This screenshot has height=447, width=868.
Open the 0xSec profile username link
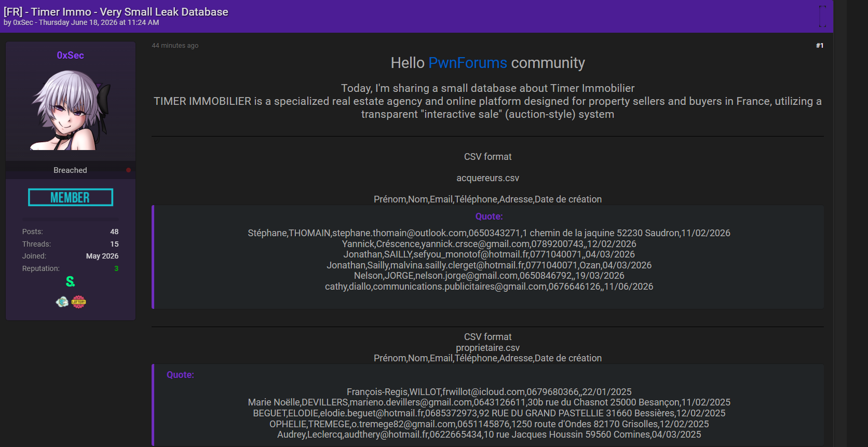pos(71,55)
